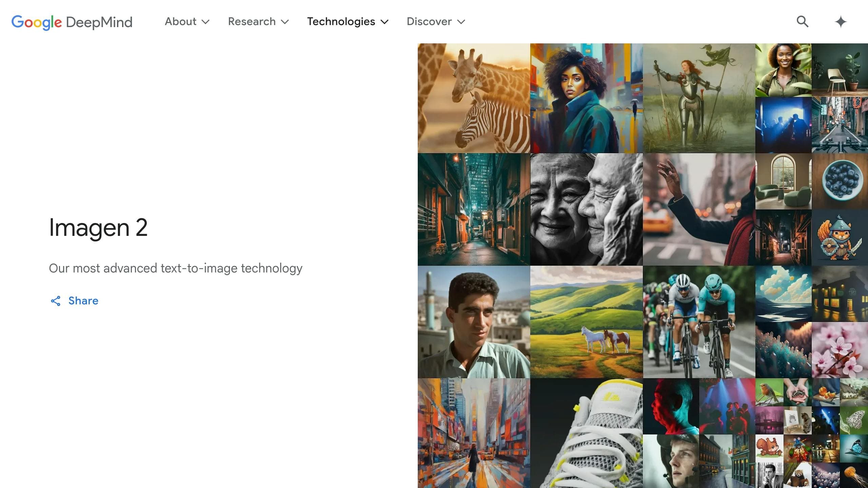
Task: Open the robin on a branch image
Action: [769, 392]
